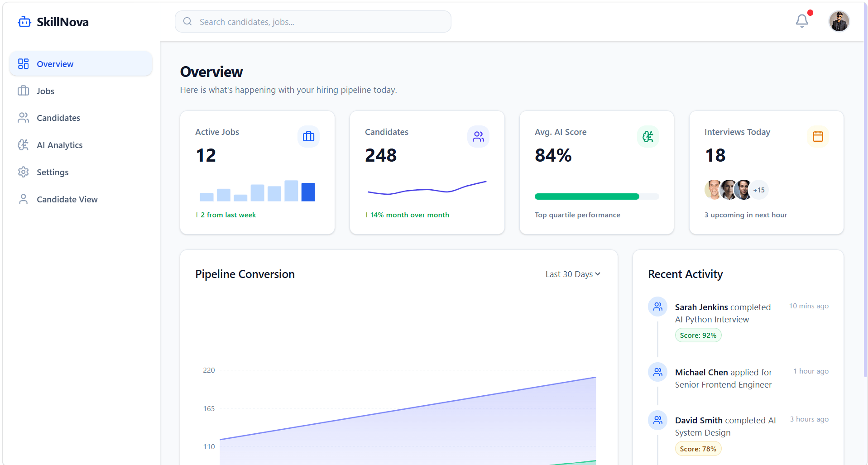The width and height of the screenshot is (868, 465).
Task: Click the Candidates card people icon
Action: pos(478,136)
